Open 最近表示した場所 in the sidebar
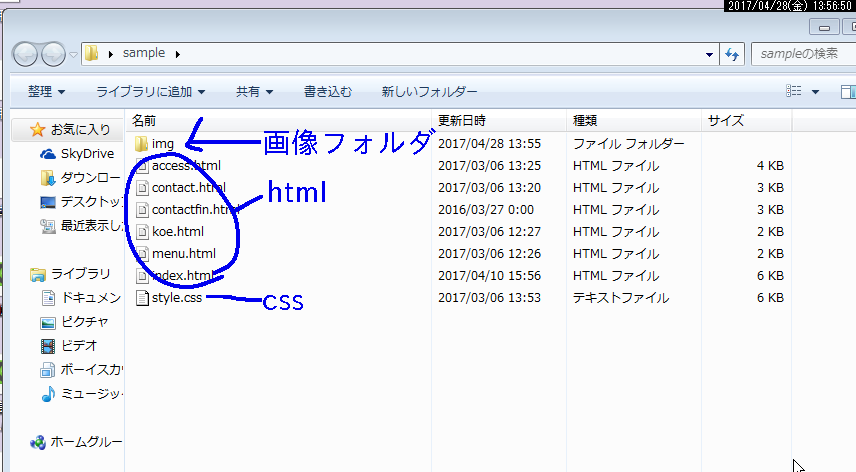 click(x=82, y=226)
